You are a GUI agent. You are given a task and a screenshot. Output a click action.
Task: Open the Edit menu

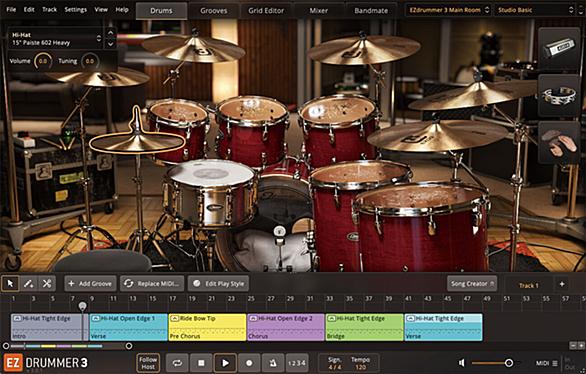coord(29,9)
